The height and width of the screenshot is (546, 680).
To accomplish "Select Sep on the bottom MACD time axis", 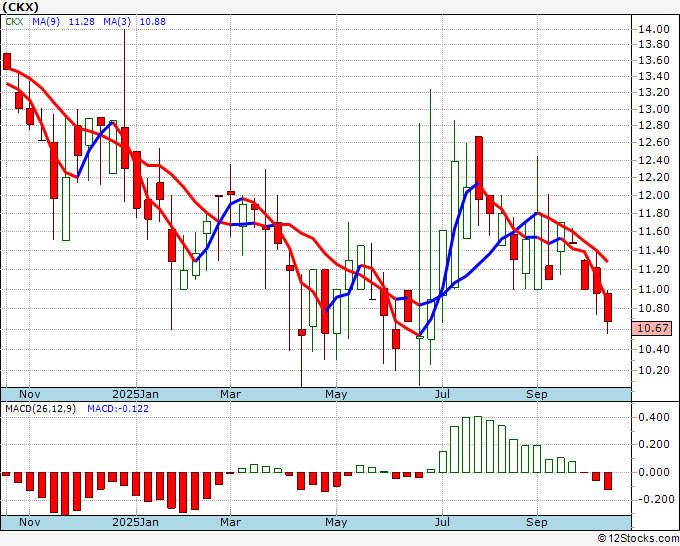I will pyautogui.click(x=537, y=522).
